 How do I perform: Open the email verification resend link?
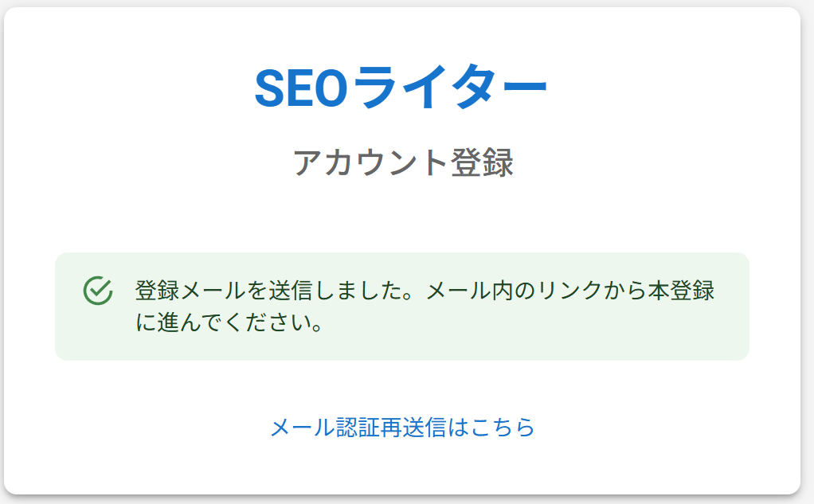pyautogui.click(x=402, y=428)
